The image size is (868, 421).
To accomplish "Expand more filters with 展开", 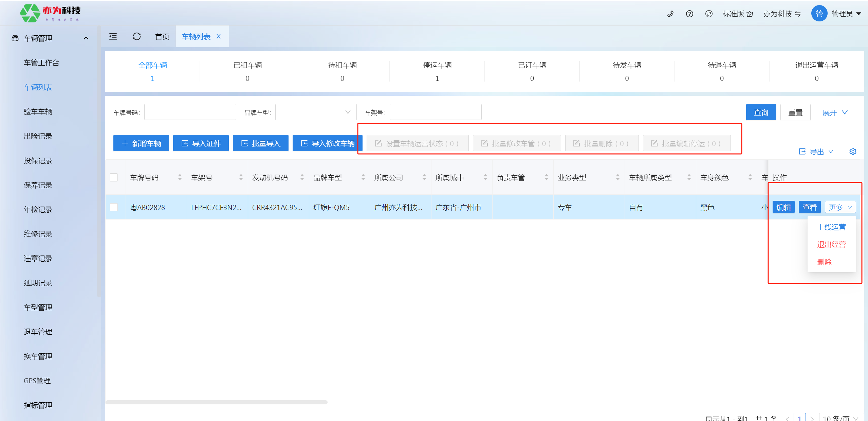I will pyautogui.click(x=834, y=112).
